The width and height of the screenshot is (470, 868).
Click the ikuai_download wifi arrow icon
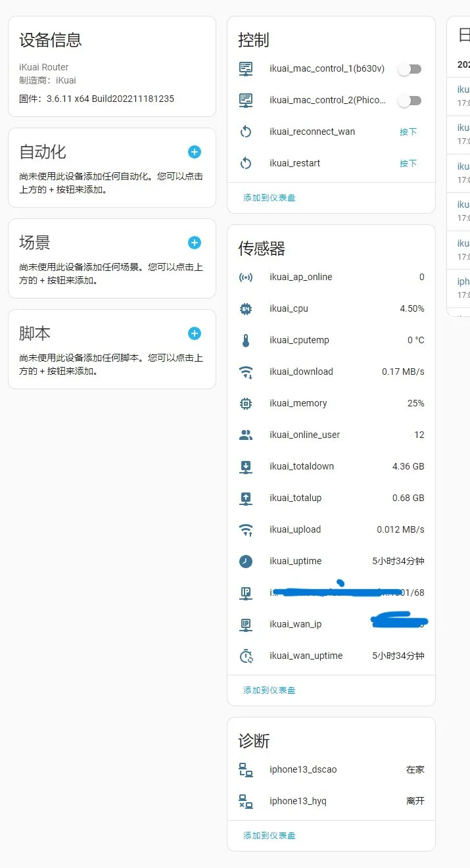click(246, 372)
